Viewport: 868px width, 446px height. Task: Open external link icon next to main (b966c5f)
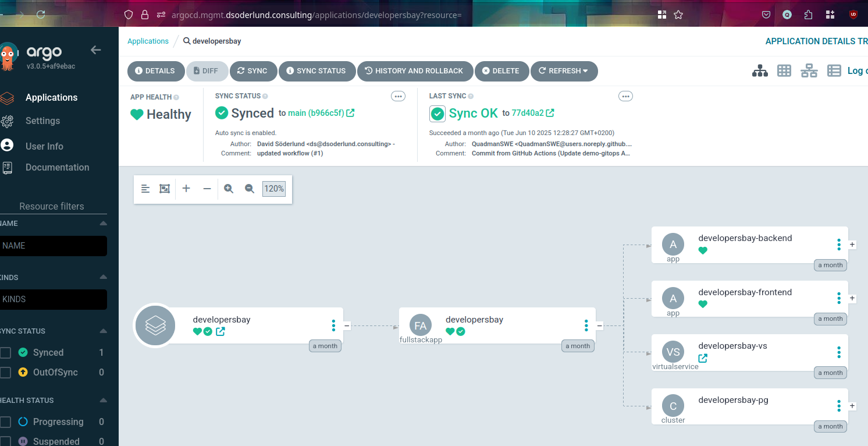(x=350, y=113)
